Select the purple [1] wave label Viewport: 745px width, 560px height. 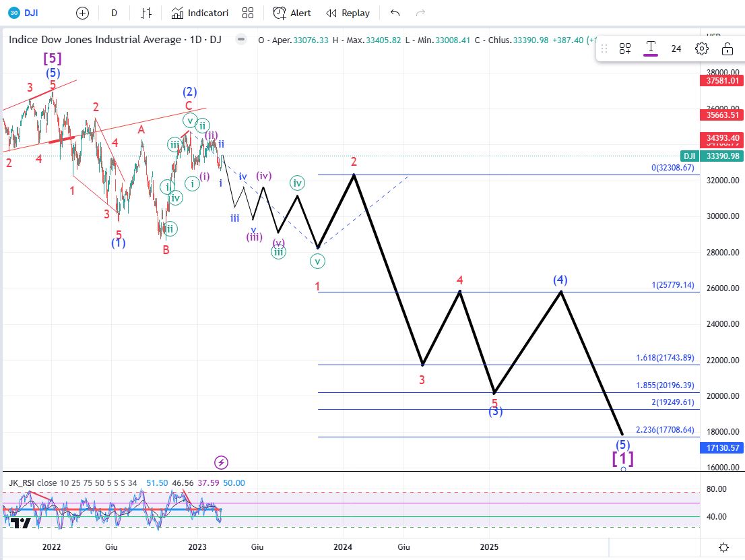click(x=622, y=459)
